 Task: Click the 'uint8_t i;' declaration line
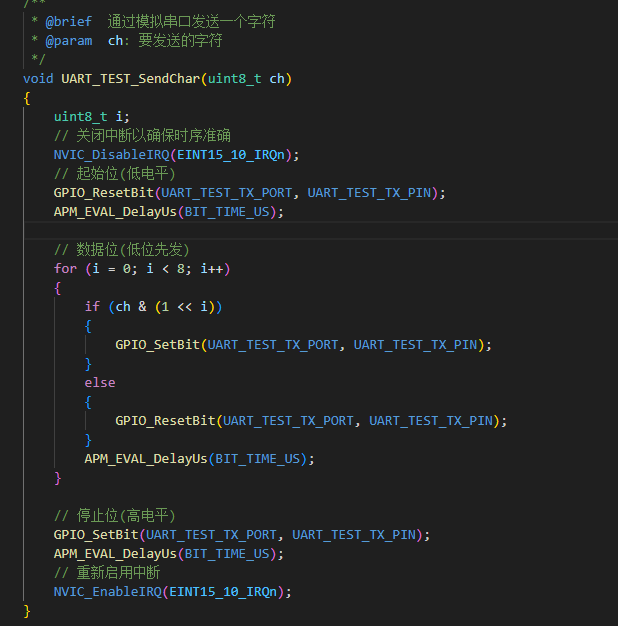coord(92,117)
